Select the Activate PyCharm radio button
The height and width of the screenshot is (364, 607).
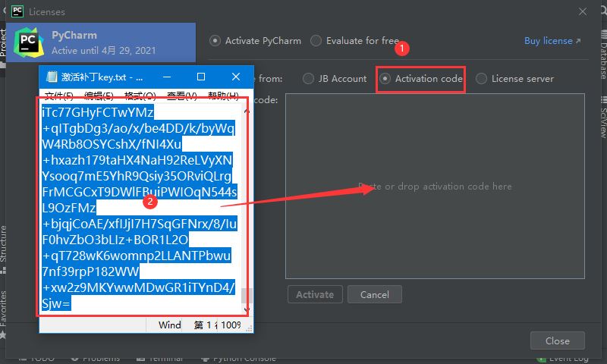pyautogui.click(x=215, y=41)
